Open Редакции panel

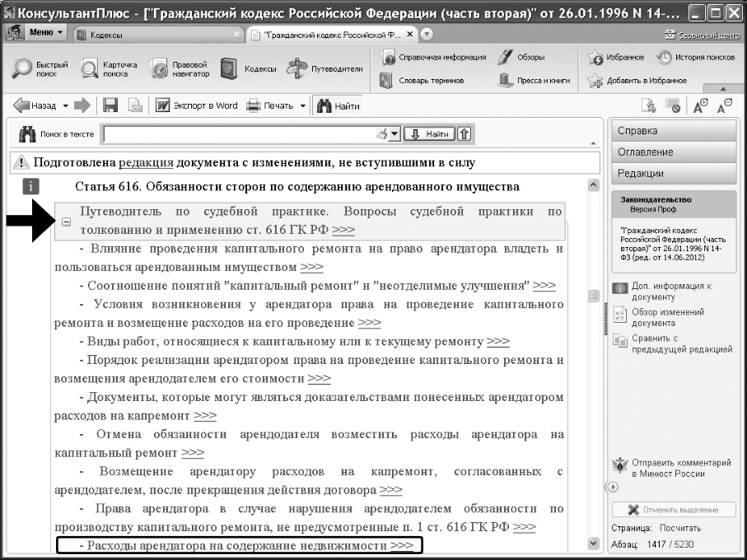click(674, 173)
